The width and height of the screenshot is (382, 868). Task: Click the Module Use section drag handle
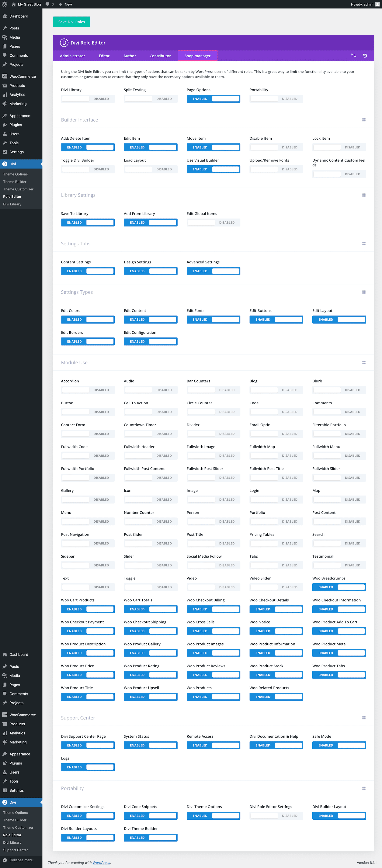coord(364,362)
